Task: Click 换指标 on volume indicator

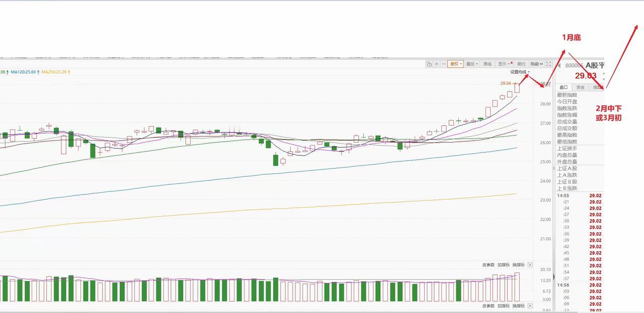Action: 518,265
